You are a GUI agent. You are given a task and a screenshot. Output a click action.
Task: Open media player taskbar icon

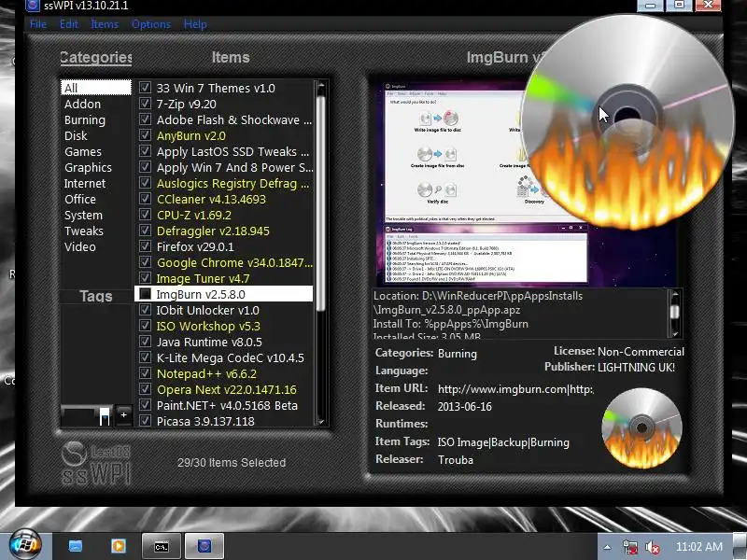(119, 546)
